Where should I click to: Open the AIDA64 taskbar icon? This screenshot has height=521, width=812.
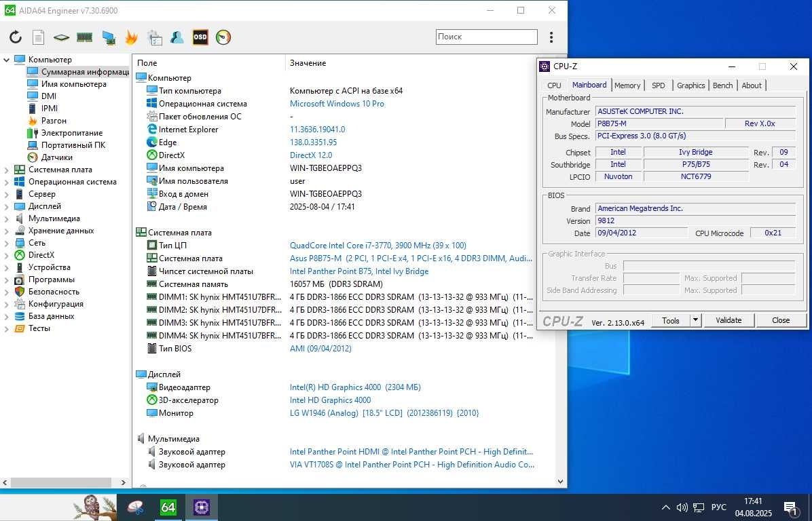pyautogui.click(x=168, y=507)
